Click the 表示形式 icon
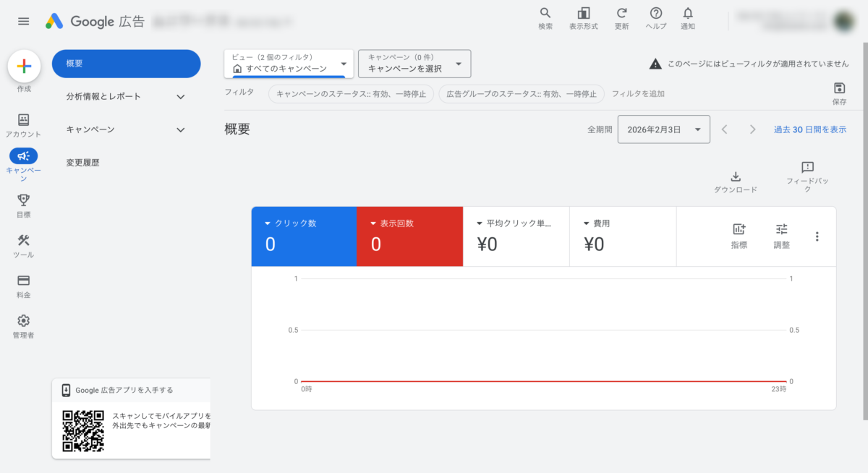 [583, 13]
